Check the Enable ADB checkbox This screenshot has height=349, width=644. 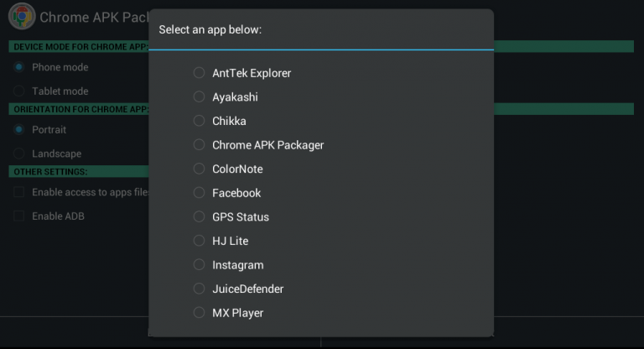[x=19, y=216]
